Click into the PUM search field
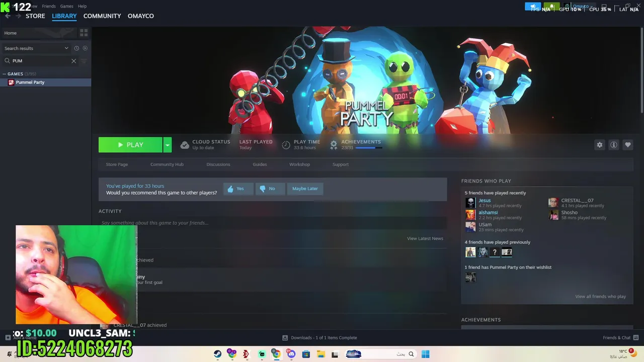 point(40,61)
